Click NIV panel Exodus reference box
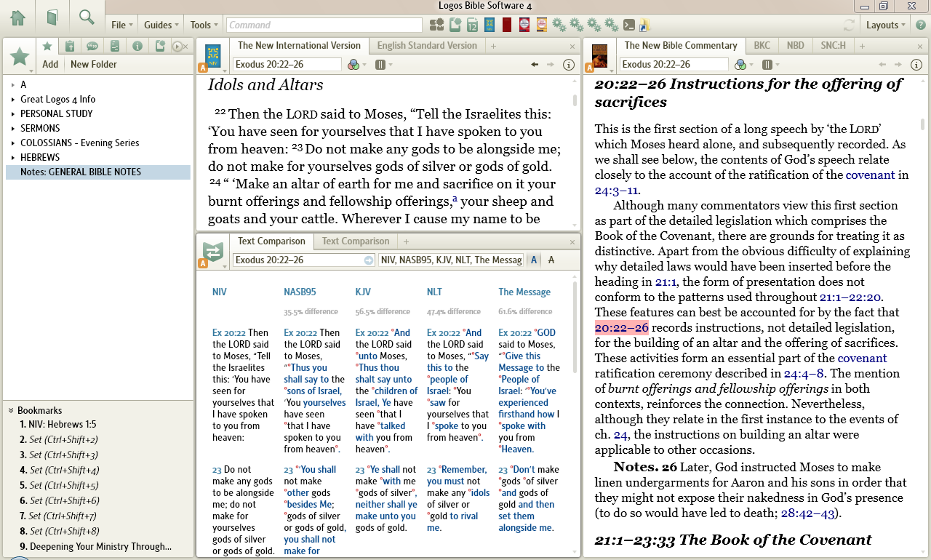Viewport: 931px width, 560px height. click(287, 65)
